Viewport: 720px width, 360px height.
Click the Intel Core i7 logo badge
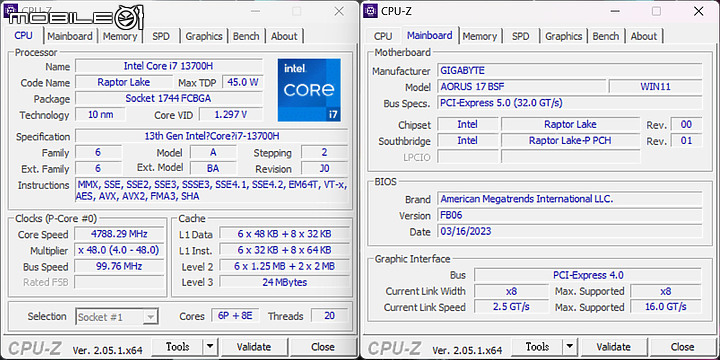point(309,90)
